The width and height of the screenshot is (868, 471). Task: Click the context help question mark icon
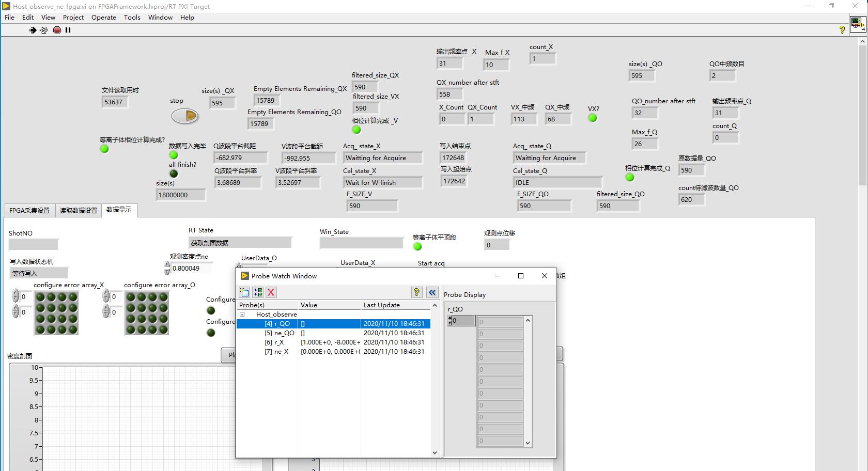[842, 30]
